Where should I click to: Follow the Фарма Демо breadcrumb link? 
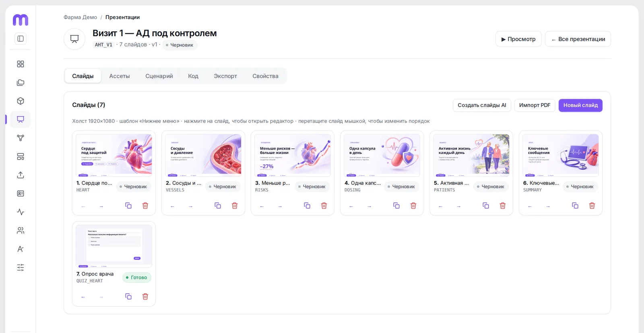[80, 17]
